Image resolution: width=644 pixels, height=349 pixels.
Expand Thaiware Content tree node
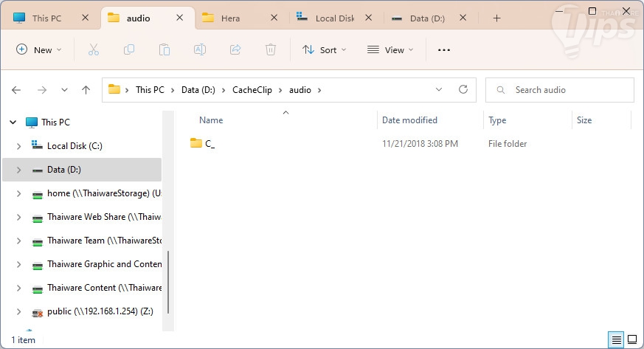click(x=18, y=288)
